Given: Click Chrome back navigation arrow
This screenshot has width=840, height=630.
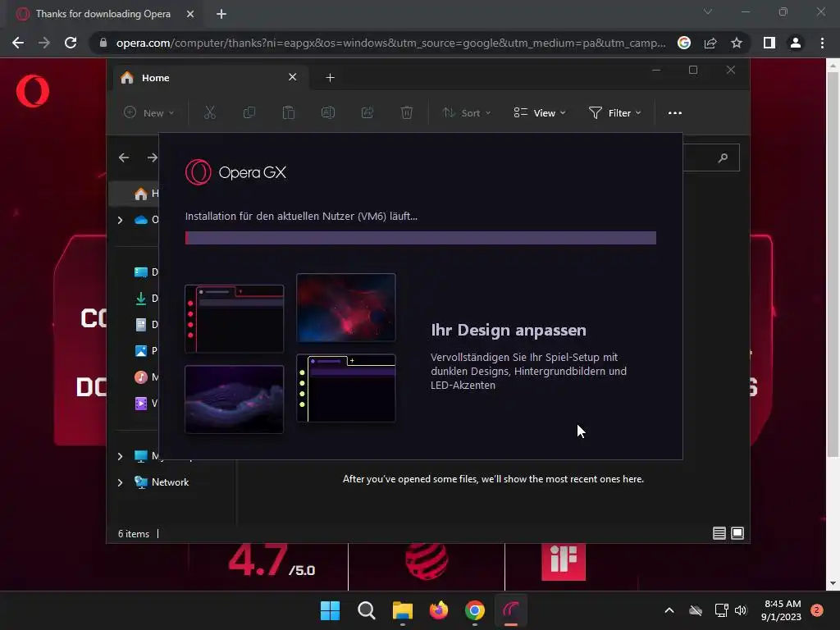Looking at the screenshot, I should [x=18, y=43].
